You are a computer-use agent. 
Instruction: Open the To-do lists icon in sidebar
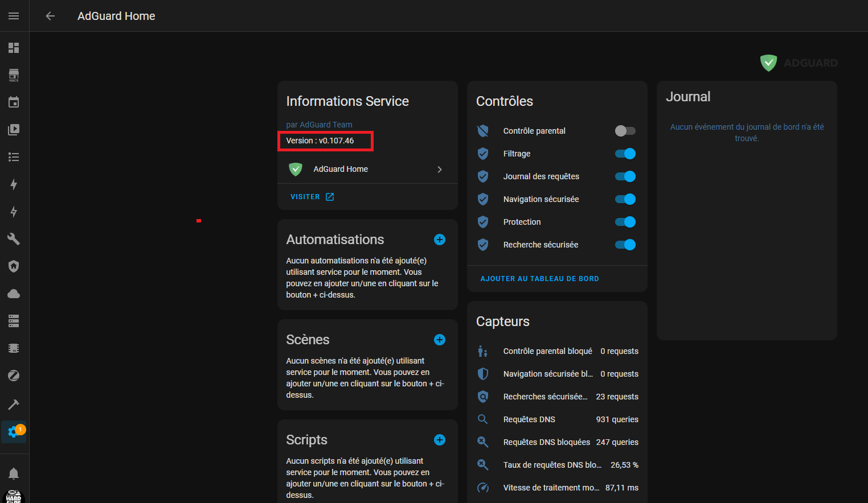14,157
